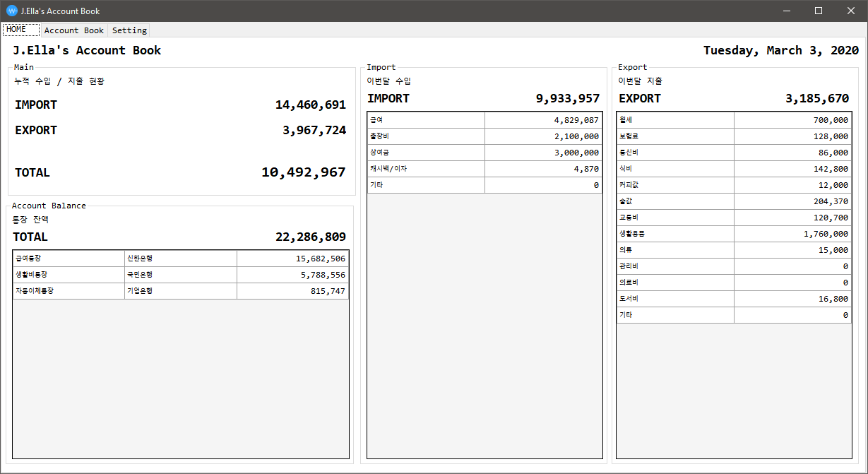Click the J.Ella's Account Book heading
This screenshot has width=868, height=474.
coord(87,51)
